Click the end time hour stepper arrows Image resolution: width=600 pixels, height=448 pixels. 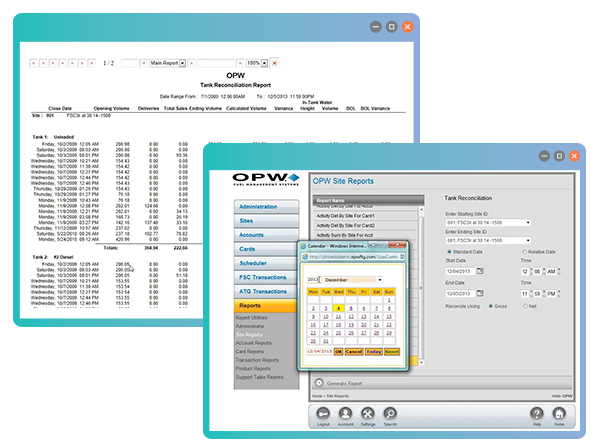point(531,293)
